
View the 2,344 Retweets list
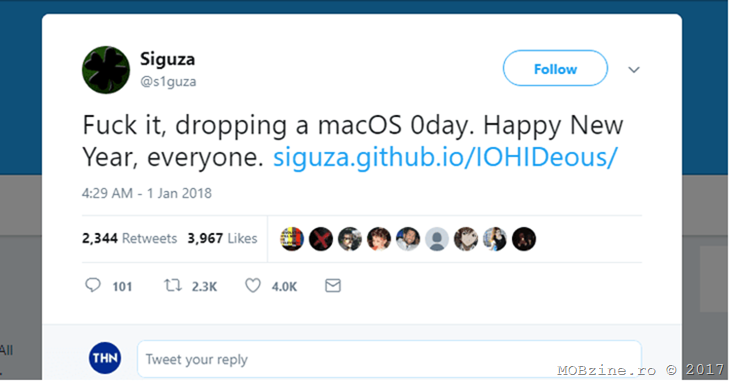(x=129, y=238)
